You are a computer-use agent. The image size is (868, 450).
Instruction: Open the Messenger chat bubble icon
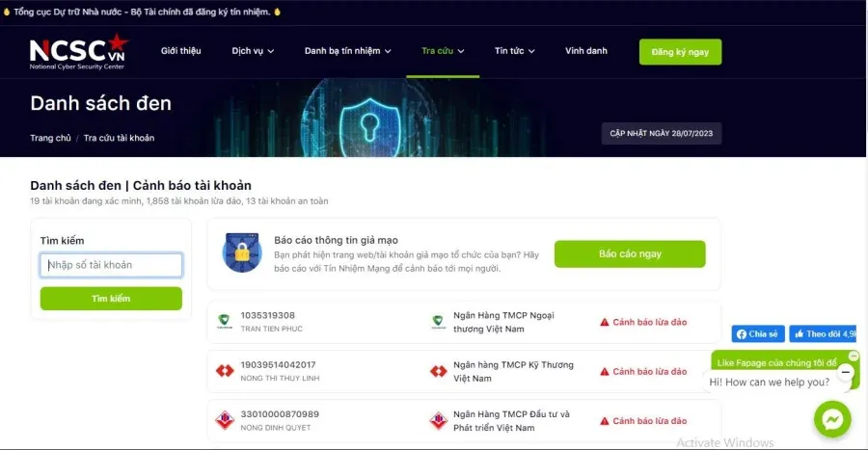pyautogui.click(x=832, y=419)
